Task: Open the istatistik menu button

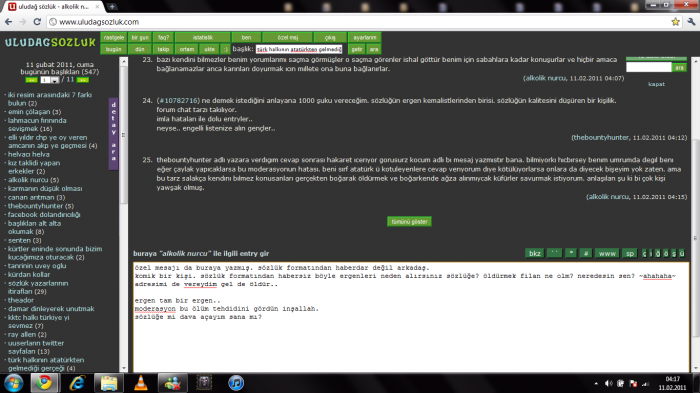Action: (x=203, y=38)
